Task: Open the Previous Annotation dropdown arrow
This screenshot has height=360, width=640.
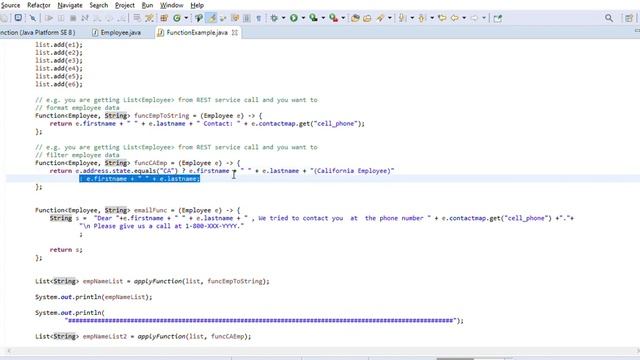Action: click(x=432, y=18)
